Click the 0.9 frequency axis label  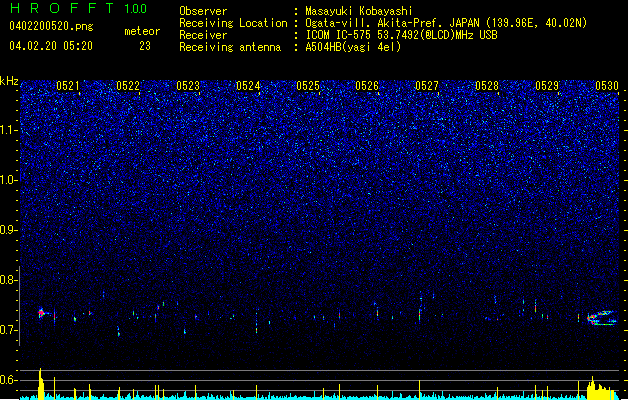(x=8, y=230)
